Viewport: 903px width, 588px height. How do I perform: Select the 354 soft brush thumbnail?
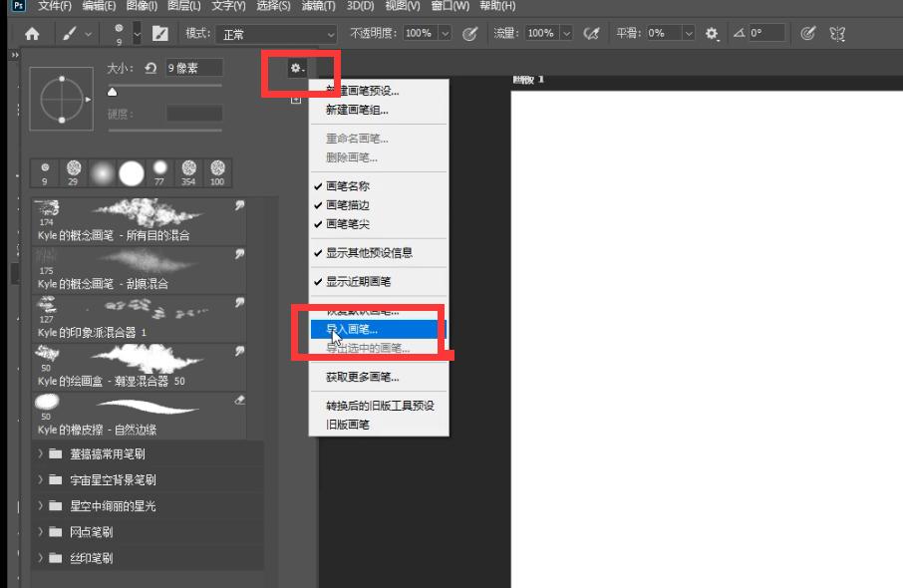(x=190, y=170)
